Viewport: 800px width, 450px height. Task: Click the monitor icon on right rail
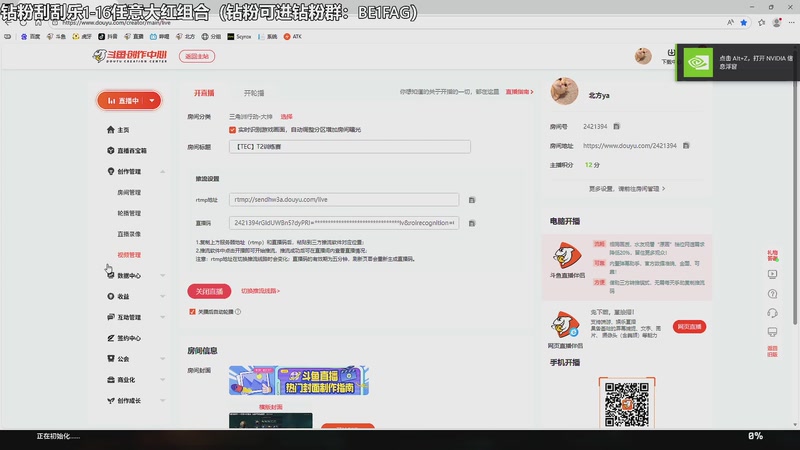tap(772, 332)
